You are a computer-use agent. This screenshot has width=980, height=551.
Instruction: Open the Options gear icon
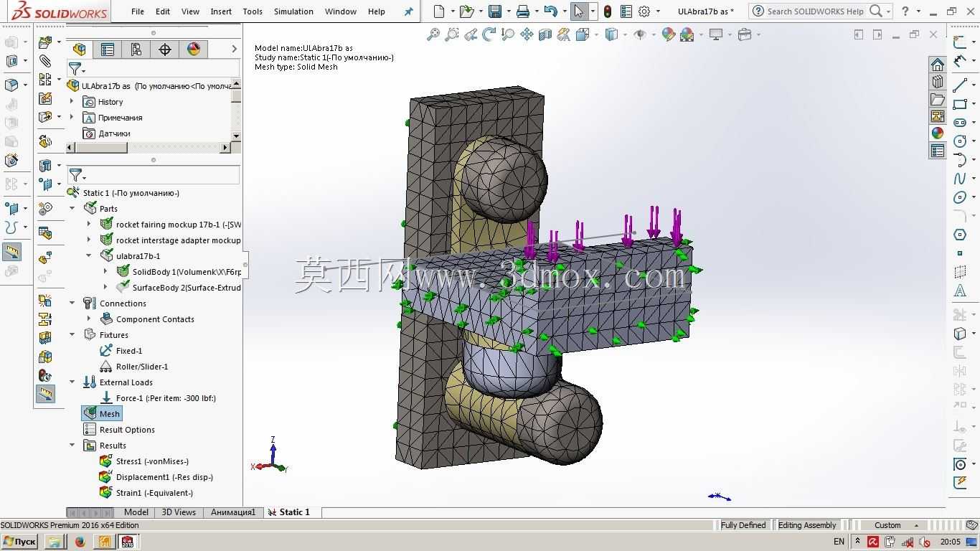644,11
